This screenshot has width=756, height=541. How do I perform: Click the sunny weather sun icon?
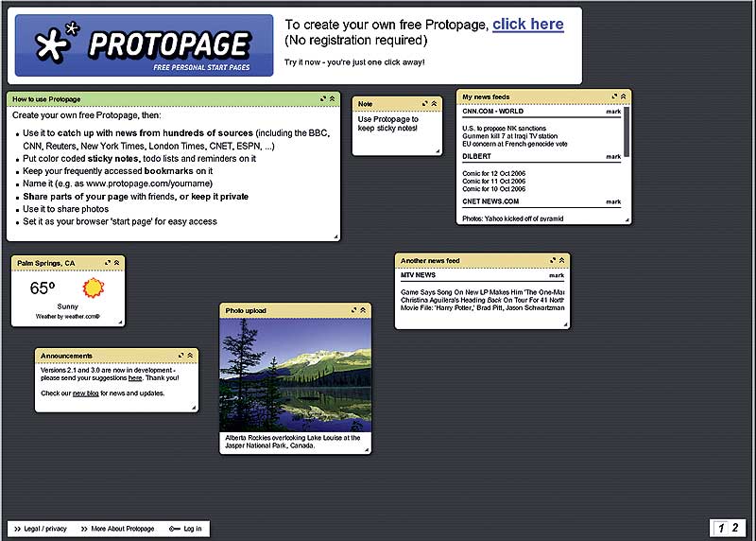93,288
